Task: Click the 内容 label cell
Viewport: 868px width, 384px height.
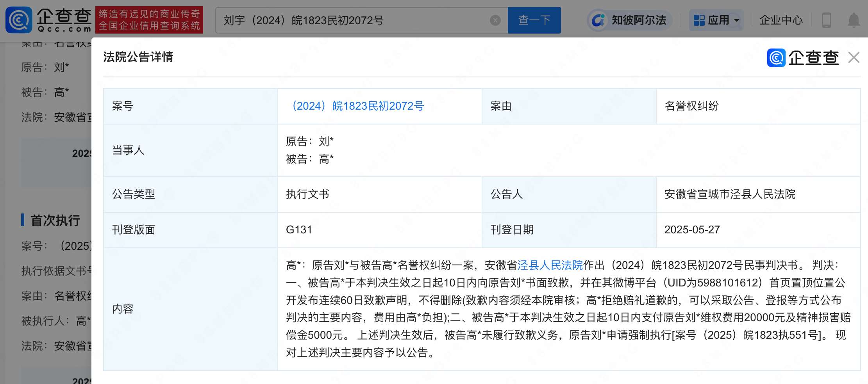Action: (191, 309)
